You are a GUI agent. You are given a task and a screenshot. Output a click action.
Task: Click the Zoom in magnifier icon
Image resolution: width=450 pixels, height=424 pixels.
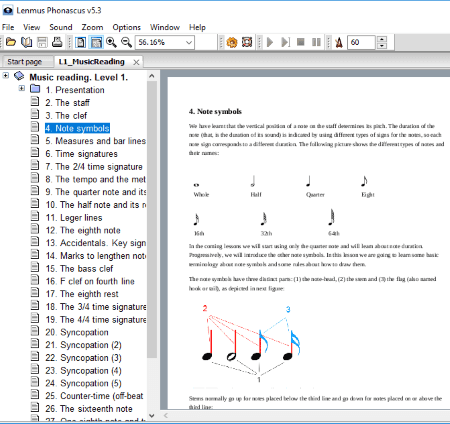coord(111,42)
